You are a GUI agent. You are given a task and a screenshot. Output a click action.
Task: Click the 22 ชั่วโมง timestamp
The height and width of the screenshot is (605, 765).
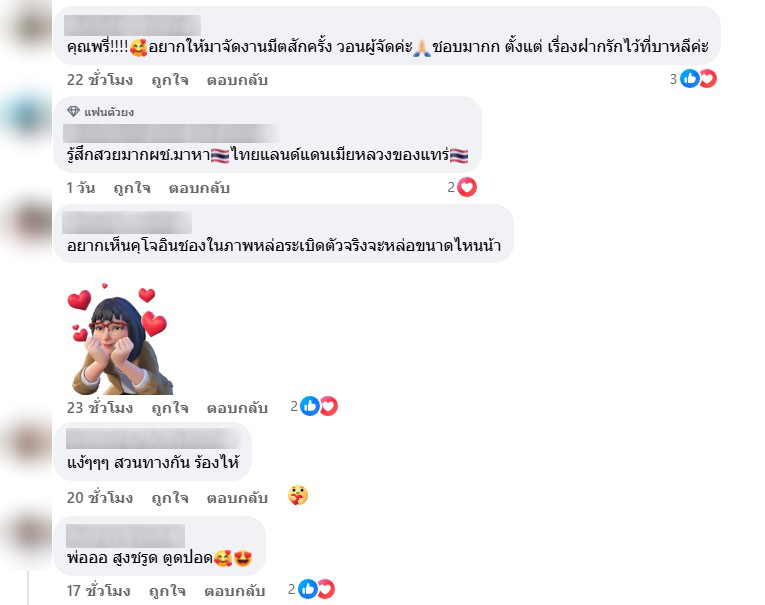(x=100, y=80)
